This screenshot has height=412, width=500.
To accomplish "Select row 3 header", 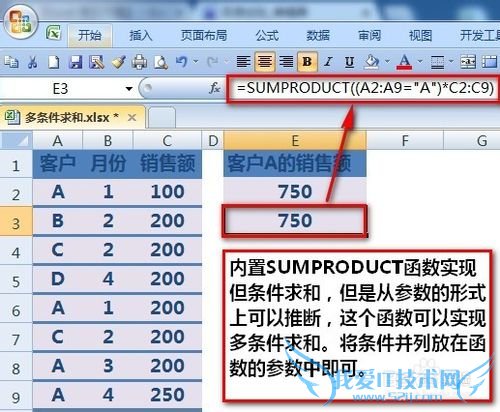I will point(16,222).
